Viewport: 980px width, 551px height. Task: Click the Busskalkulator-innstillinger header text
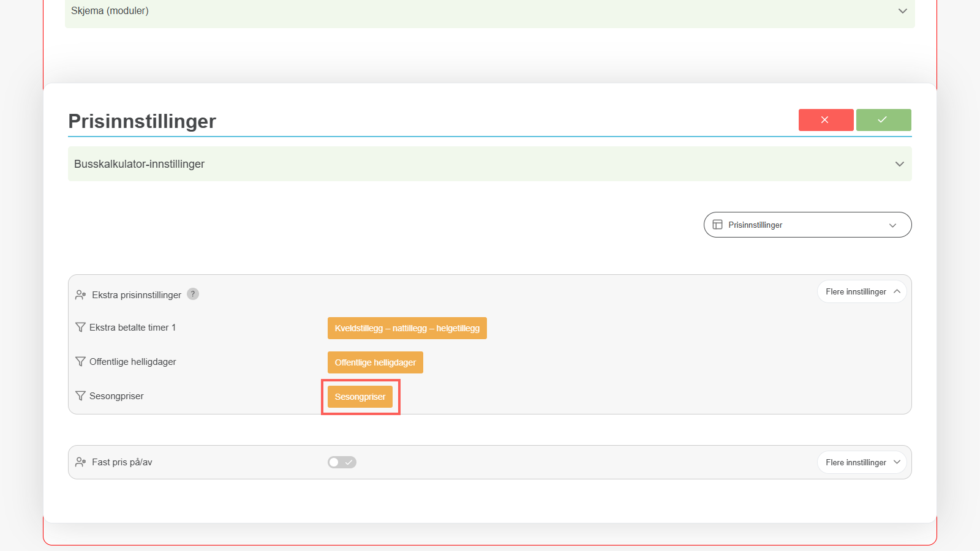coord(139,164)
